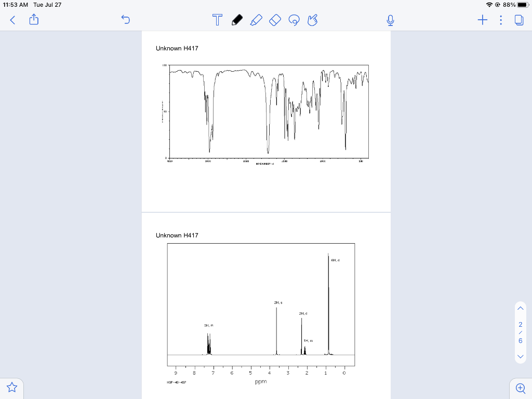Undo the last action
The width and height of the screenshot is (532, 399).
[125, 20]
